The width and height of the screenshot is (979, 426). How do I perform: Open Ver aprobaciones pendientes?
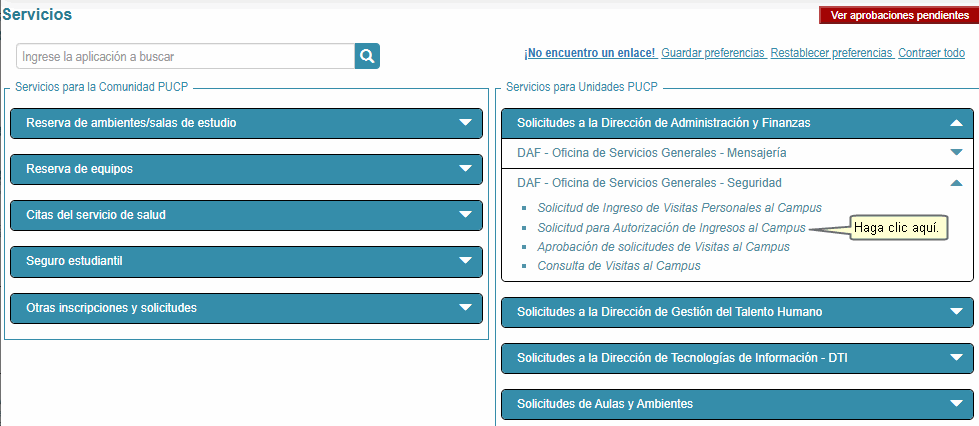[897, 16]
